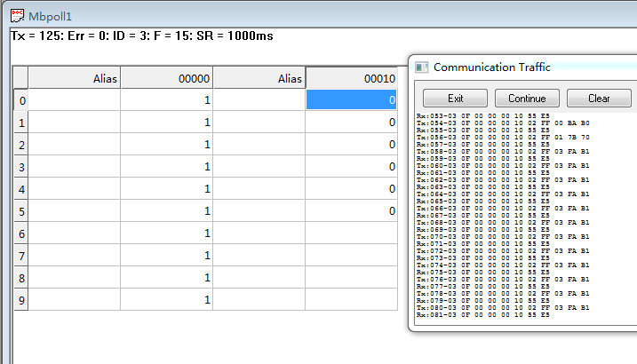Clear the communication traffic log
637x364 pixels.
click(x=599, y=98)
